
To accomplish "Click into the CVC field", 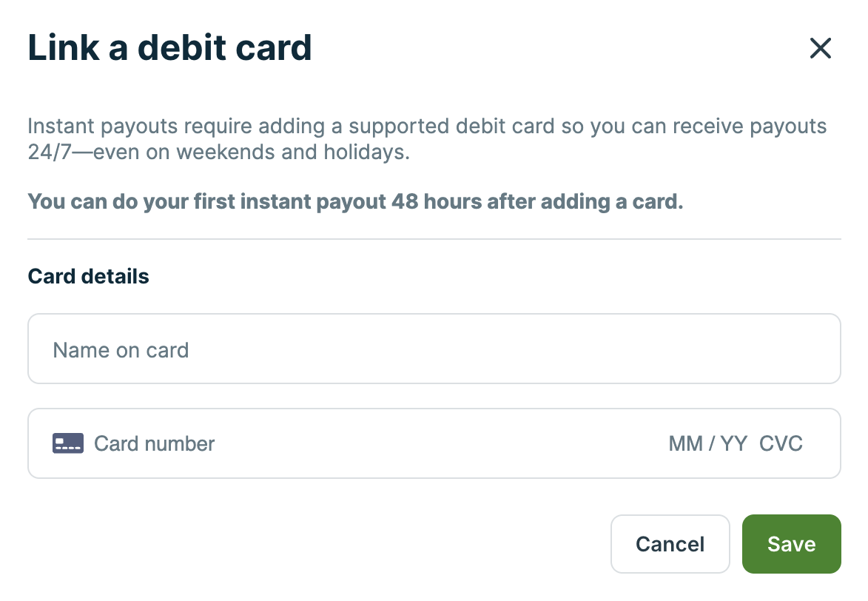I will (x=781, y=443).
